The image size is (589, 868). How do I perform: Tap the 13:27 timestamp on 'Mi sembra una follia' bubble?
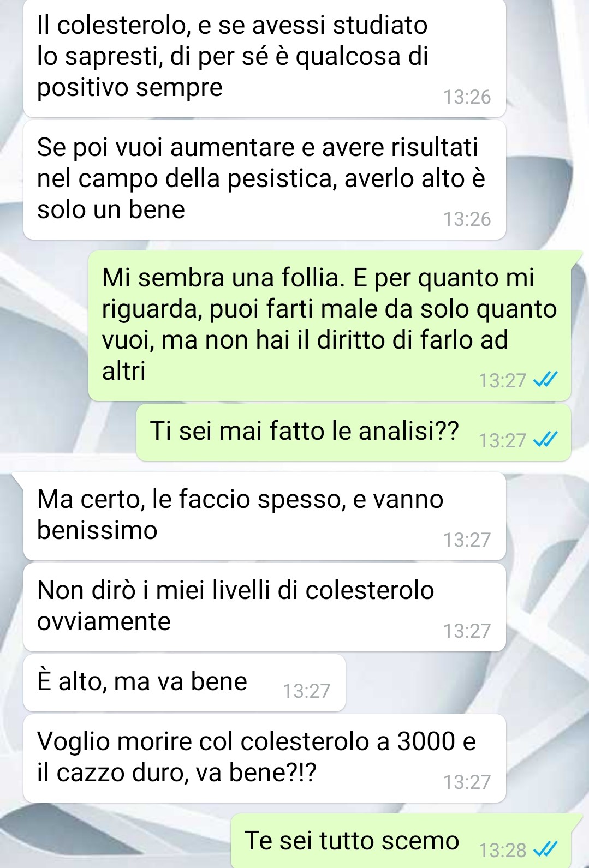[x=502, y=380]
